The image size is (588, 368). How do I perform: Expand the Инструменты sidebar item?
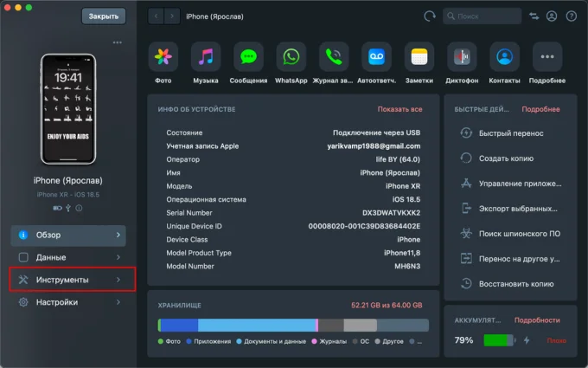pyautogui.click(x=72, y=280)
